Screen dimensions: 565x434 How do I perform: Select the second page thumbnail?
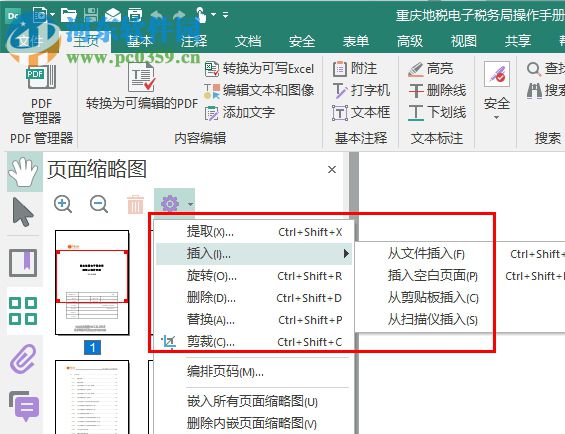(x=92, y=397)
